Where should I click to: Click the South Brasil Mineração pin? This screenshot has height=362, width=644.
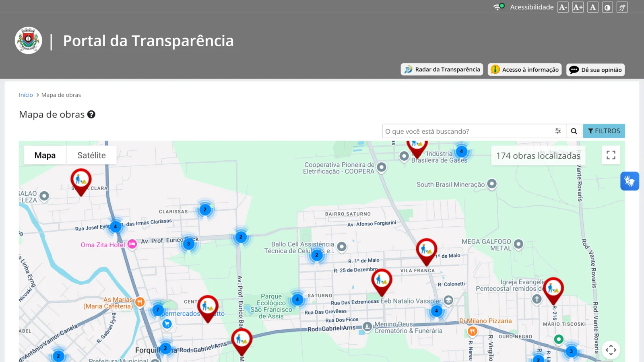(x=492, y=184)
